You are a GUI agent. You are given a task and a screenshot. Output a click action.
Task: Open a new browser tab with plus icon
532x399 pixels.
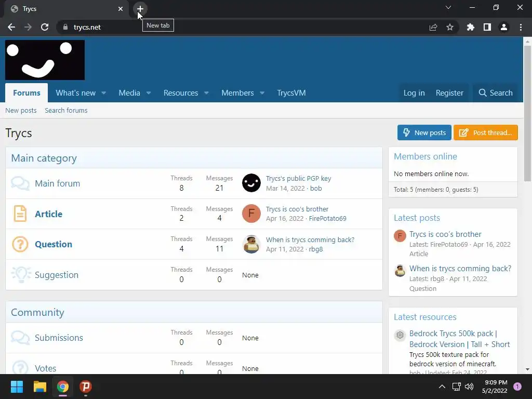click(140, 9)
